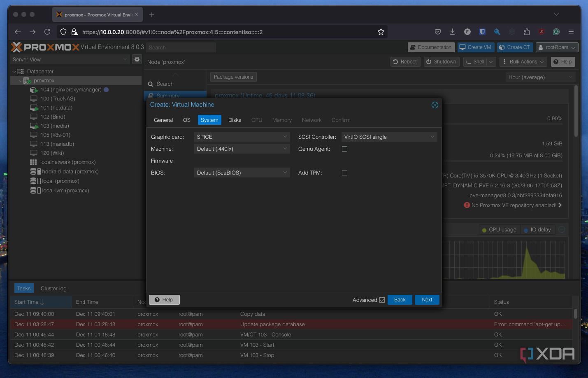Open the Bitwarden shield extension
Screen dimensions: 588x378
(482, 32)
